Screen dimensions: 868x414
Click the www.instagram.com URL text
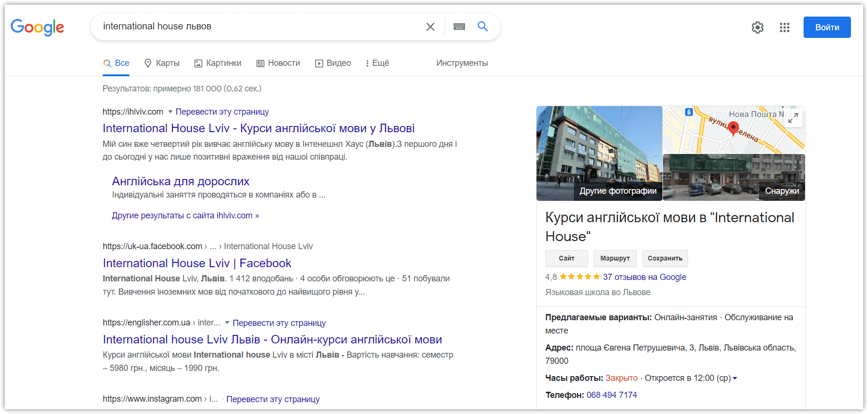[x=152, y=399]
